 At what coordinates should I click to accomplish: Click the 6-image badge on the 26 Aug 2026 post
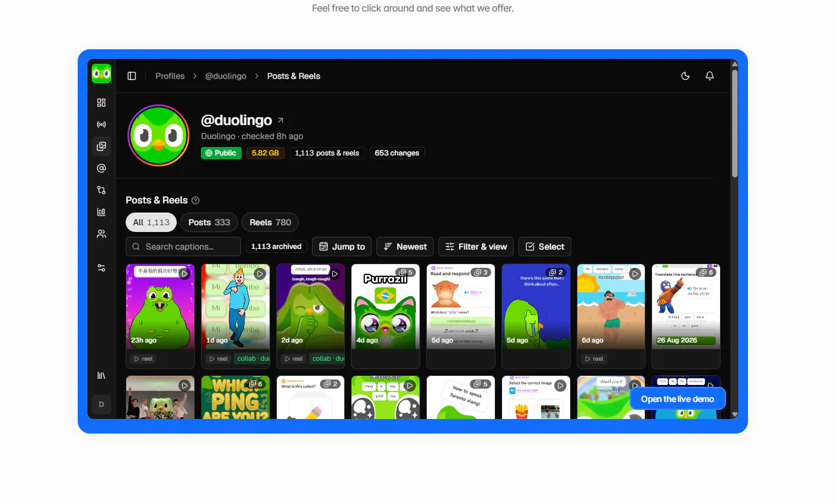pos(706,273)
